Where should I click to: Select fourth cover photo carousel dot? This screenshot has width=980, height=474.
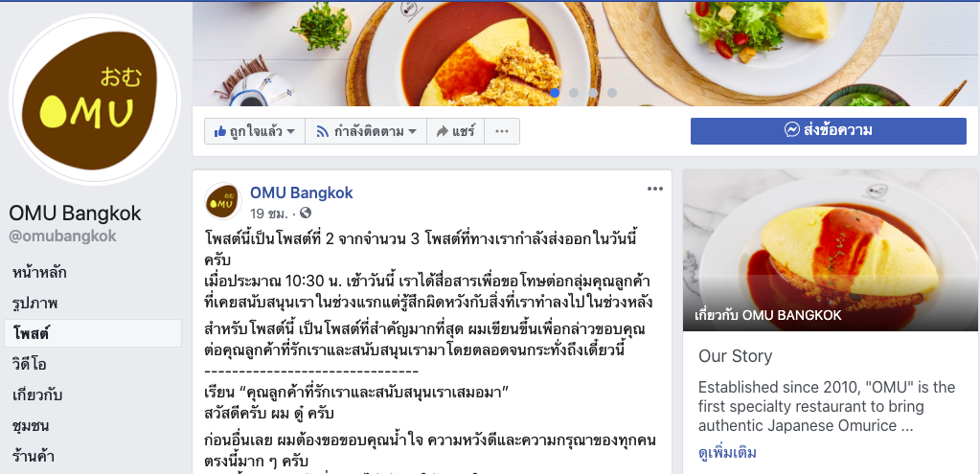point(612,93)
